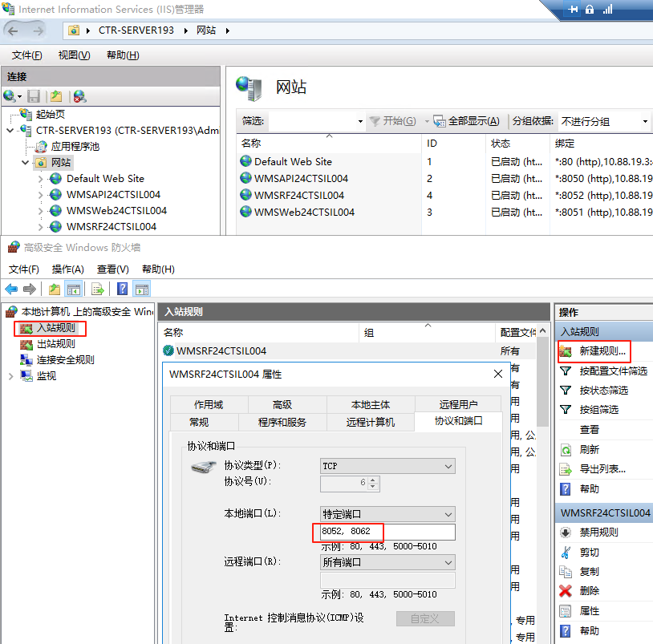Select 出站规则 in the firewall tree

tap(55, 344)
